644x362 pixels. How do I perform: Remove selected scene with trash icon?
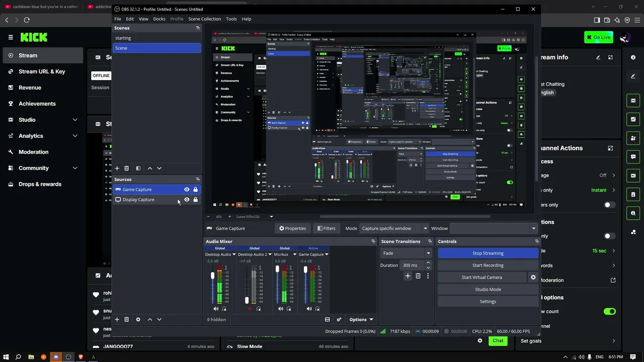pos(126,168)
